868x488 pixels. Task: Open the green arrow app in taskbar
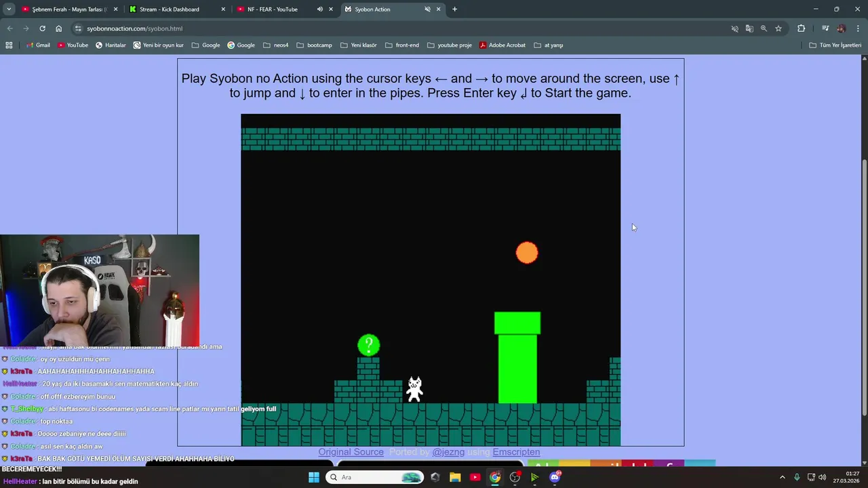534,477
